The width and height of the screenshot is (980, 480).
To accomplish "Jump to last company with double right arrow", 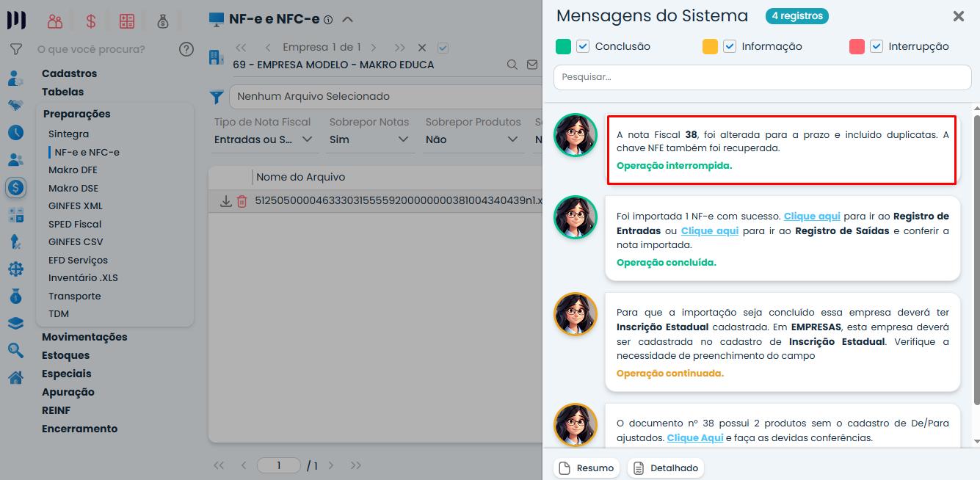I will tap(399, 47).
